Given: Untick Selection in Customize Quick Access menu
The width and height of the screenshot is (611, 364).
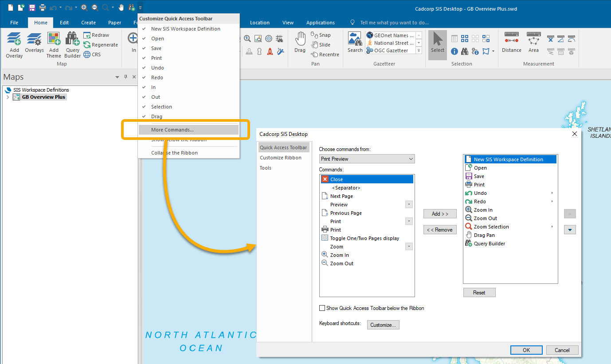Looking at the screenshot, I should coord(189,107).
